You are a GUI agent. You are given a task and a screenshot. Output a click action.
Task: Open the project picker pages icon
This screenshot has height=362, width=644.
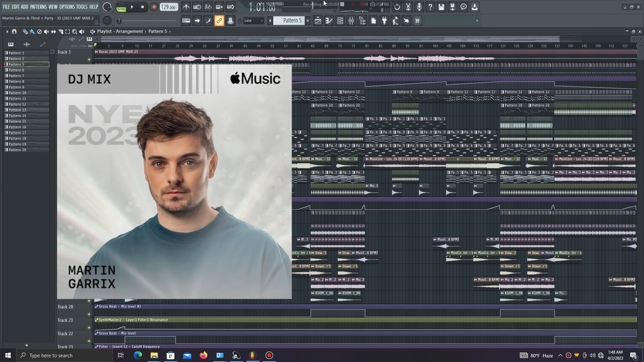pyautogui.click(x=374, y=21)
